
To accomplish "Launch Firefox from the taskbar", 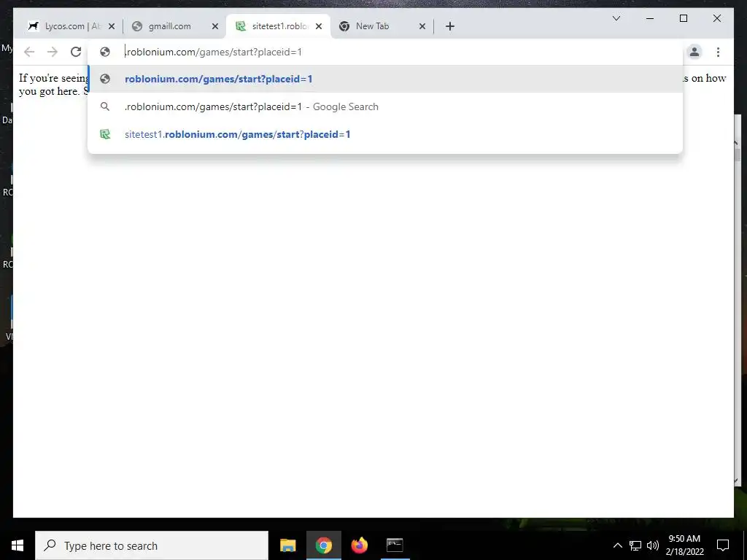I will [x=359, y=545].
